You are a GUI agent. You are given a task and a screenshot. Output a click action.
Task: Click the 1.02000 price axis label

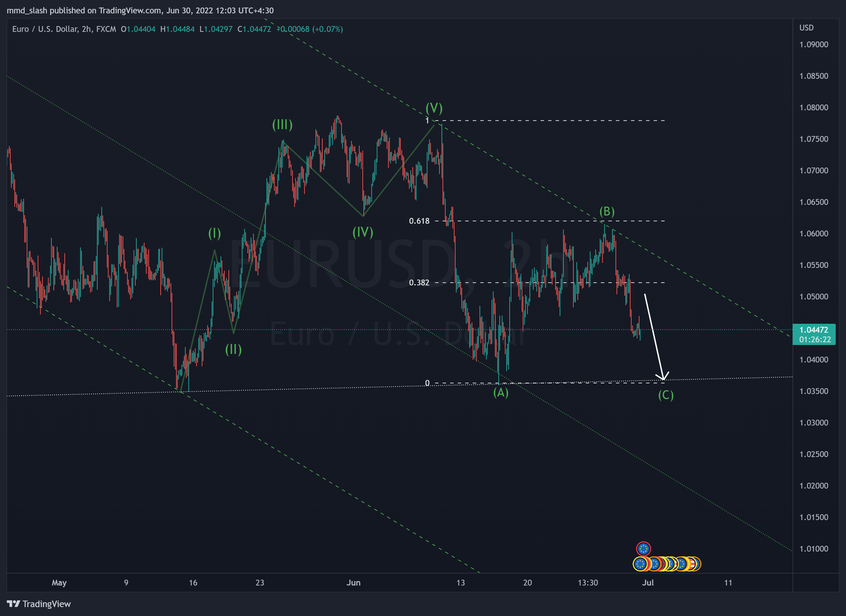(x=813, y=486)
